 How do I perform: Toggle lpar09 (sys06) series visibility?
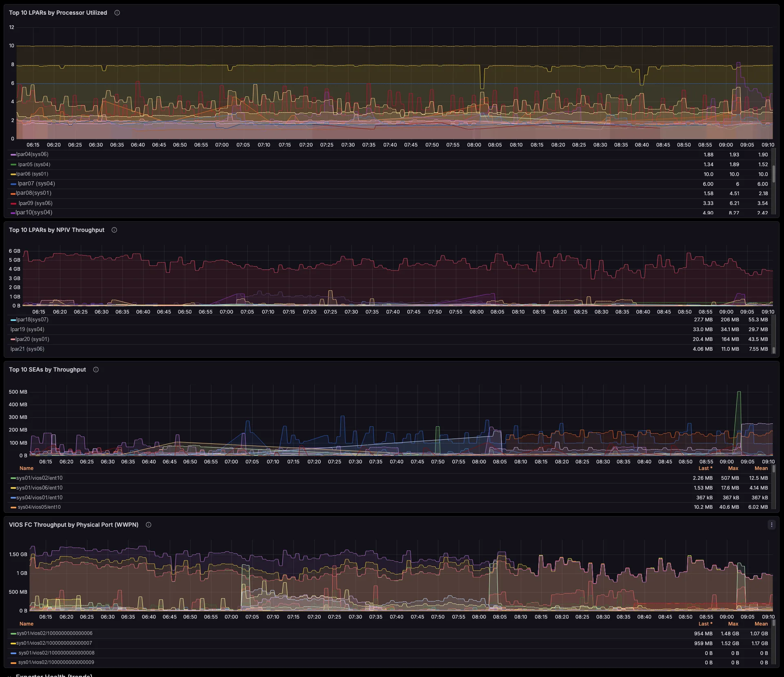point(36,203)
